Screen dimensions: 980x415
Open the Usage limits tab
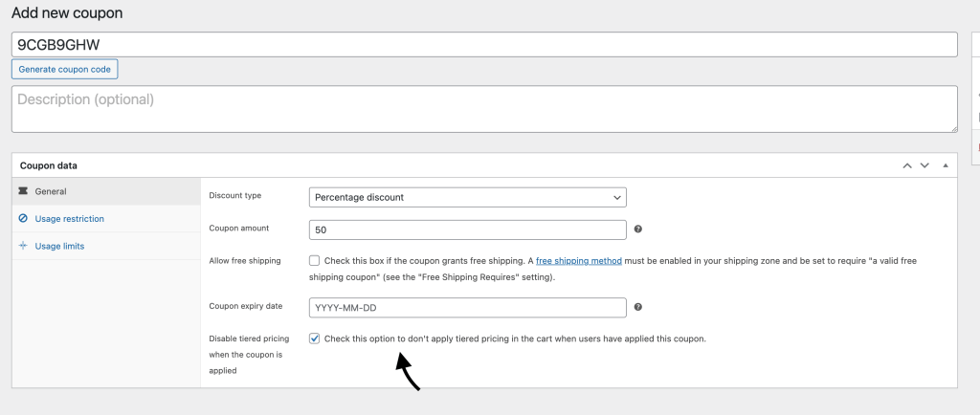tap(59, 246)
